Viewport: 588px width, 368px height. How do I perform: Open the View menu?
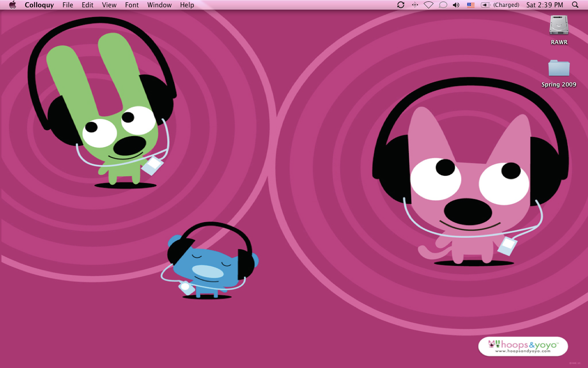(x=109, y=5)
